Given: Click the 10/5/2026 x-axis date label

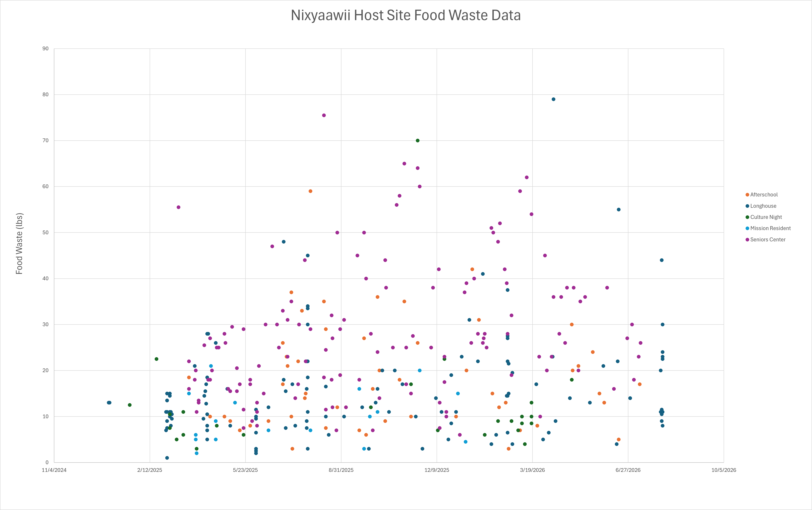Looking at the screenshot, I should pos(724,470).
